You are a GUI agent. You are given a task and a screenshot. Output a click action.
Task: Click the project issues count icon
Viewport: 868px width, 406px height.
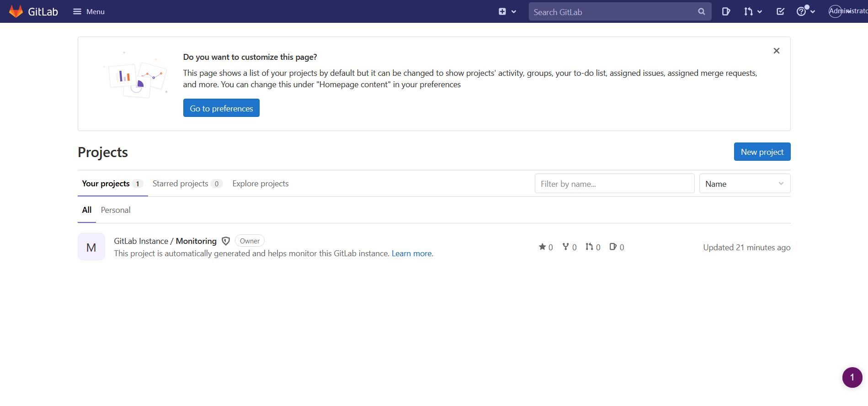(x=613, y=247)
